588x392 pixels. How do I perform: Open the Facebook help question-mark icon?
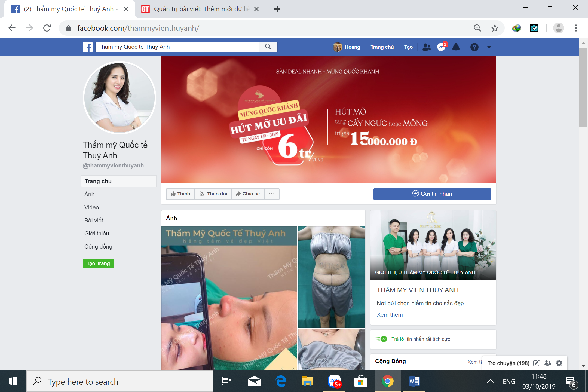[474, 47]
